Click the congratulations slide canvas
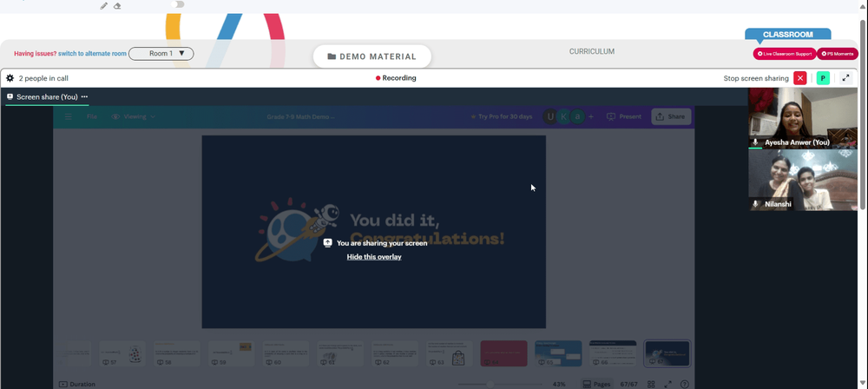The height and width of the screenshot is (389, 868). pos(373,232)
